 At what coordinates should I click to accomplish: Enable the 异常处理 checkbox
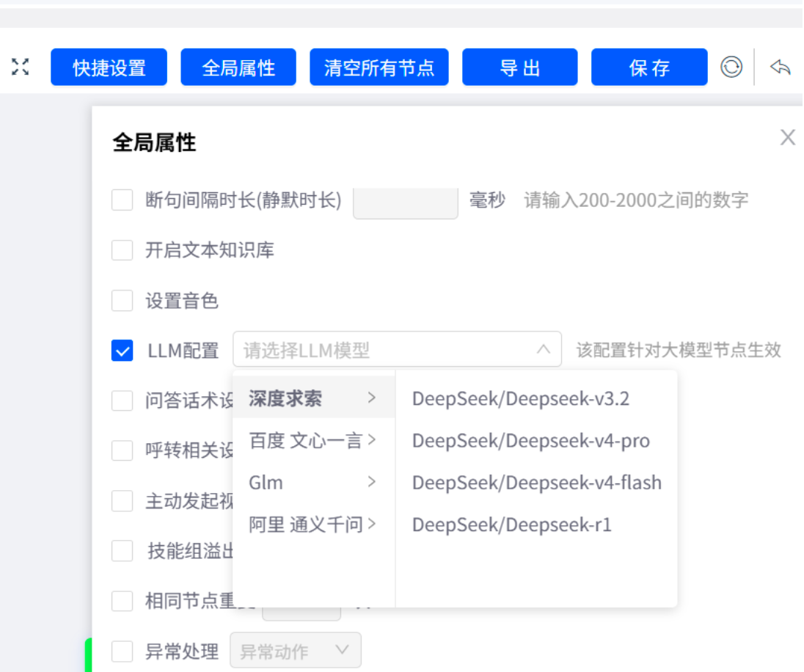(x=122, y=651)
